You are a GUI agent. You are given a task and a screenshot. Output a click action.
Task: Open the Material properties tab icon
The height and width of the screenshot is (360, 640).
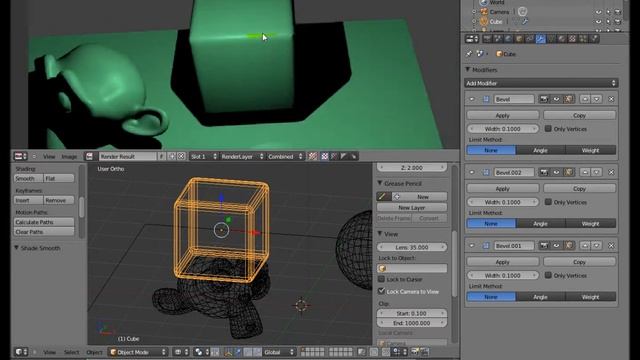tap(562, 39)
